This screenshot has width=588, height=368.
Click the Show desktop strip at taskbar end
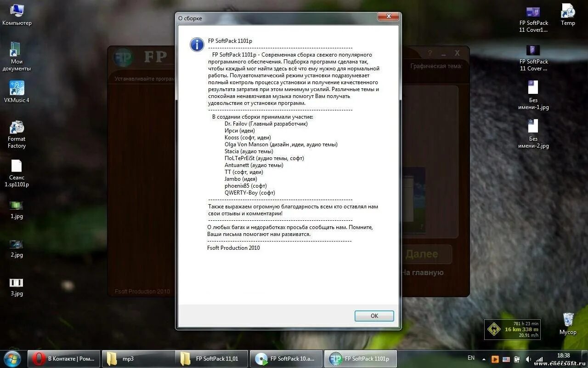click(585, 359)
